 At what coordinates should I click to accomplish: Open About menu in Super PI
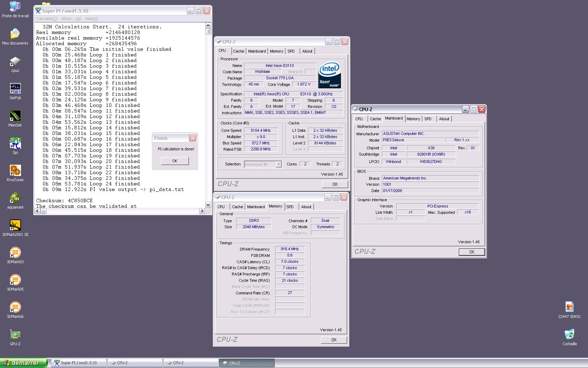(71, 19)
